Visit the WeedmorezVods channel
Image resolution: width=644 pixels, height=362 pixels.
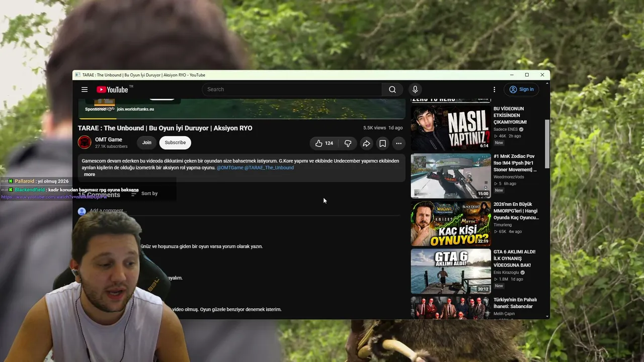pyautogui.click(x=509, y=177)
